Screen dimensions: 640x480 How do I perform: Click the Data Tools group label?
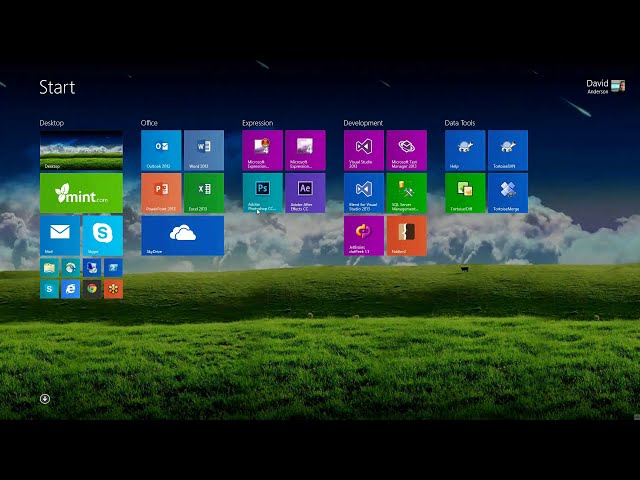(x=460, y=123)
